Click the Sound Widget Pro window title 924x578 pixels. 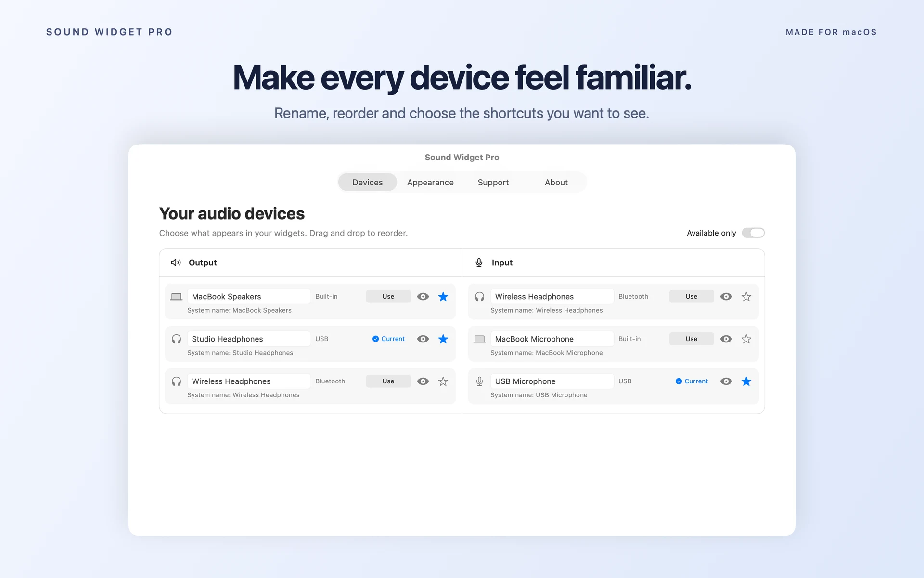tap(462, 158)
